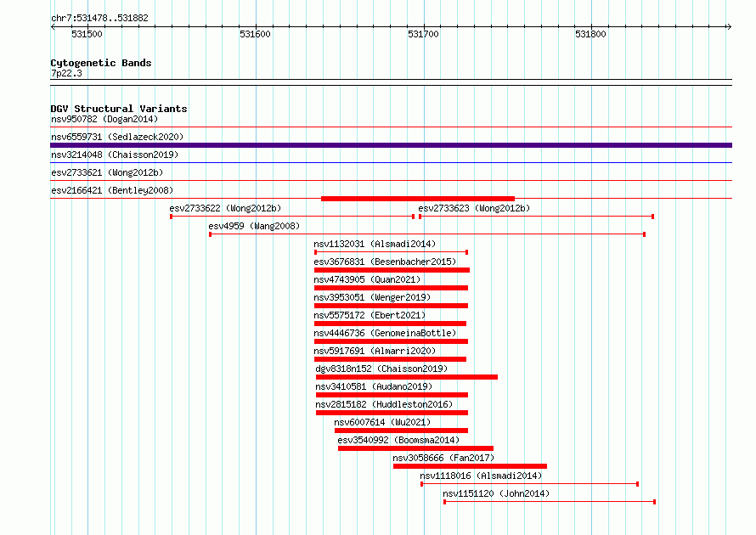This screenshot has width=756, height=535.
Task: Click the esv2166421 (Bentley2008) label
Action: [x=112, y=190]
